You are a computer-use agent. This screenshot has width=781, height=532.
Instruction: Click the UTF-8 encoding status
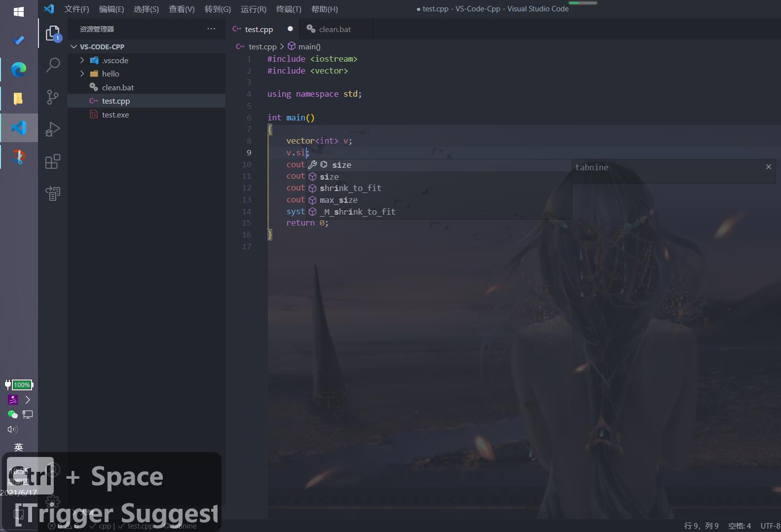(770, 526)
